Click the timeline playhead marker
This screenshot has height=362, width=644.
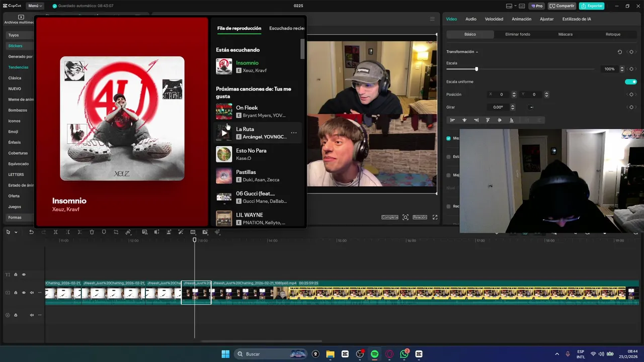click(195, 240)
